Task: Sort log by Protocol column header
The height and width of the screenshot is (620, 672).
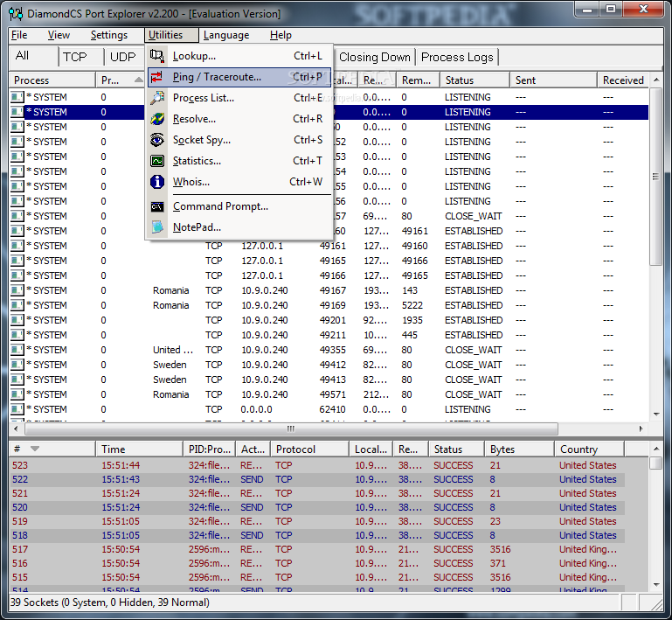Action: (309, 449)
